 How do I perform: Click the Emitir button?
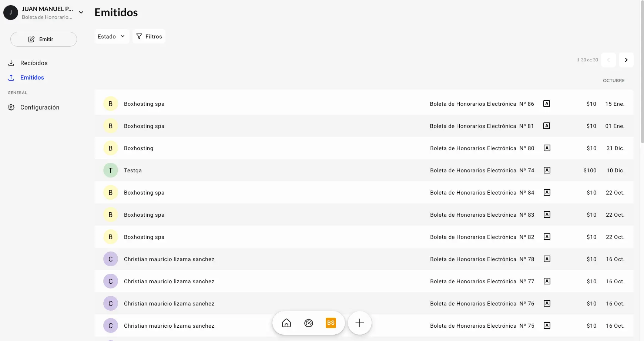43,39
